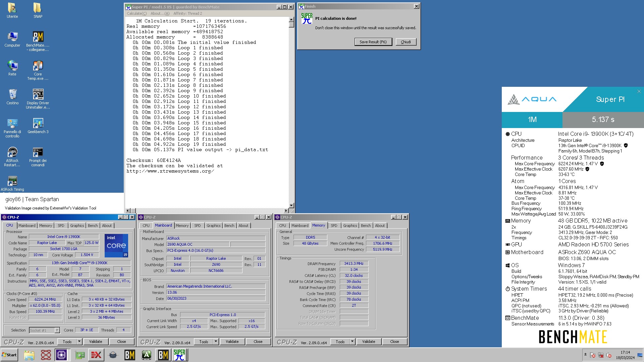Open the Rete network icon
The image size is (644, 362).
(12, 68)
